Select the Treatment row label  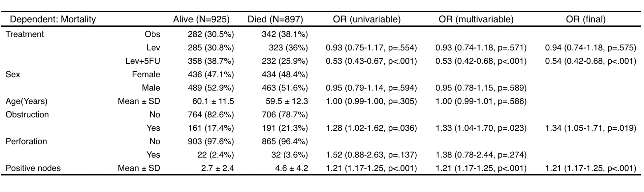25,34
